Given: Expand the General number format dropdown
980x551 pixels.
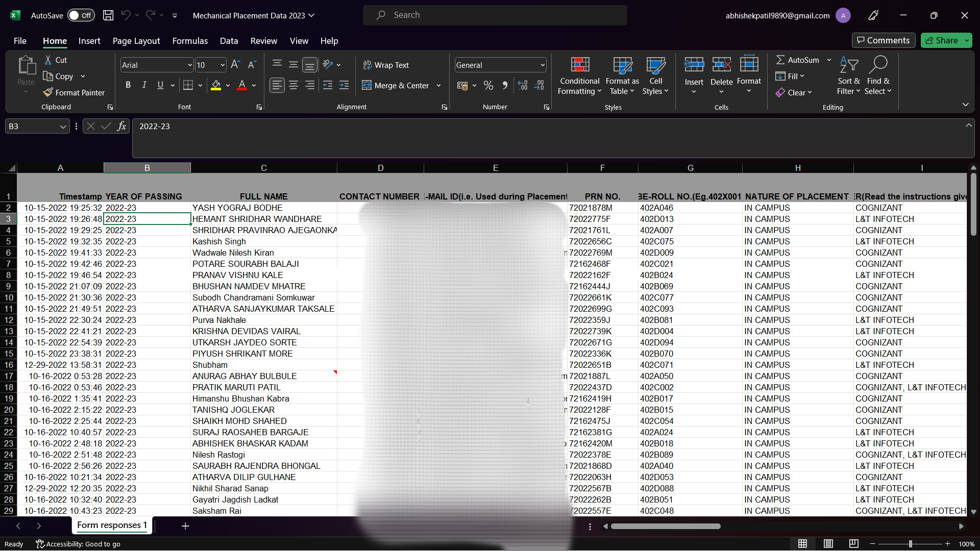Looking at the screenshot, I should click(x=542, y=65).
